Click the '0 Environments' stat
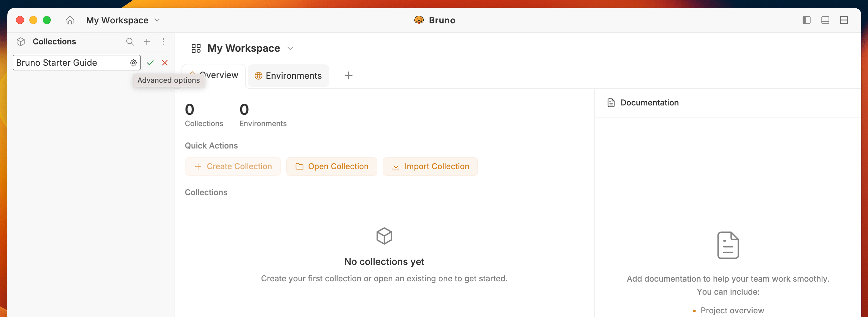868x317 pixels. [263, 115]
